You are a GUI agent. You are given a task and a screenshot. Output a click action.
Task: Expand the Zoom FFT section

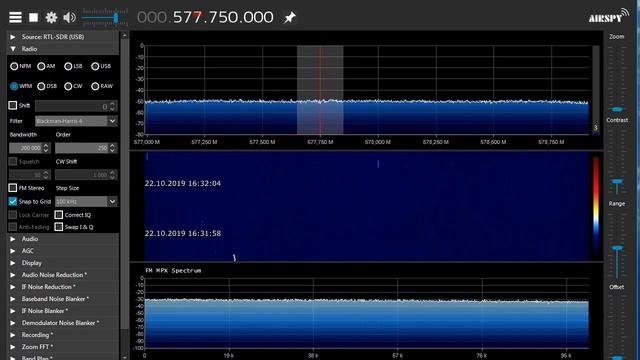pyautogui.click(x=63, y=347)
